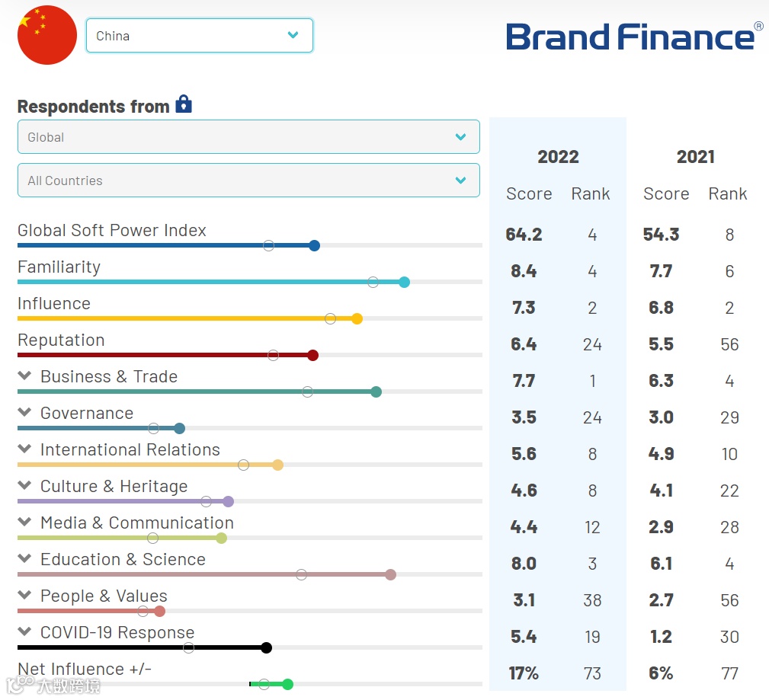
Task: Expand the Governance section
Action: [x=24, y=413]
